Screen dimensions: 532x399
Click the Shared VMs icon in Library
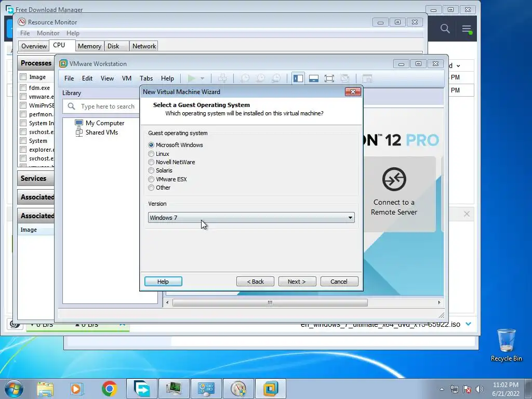(x=79, y=132)
